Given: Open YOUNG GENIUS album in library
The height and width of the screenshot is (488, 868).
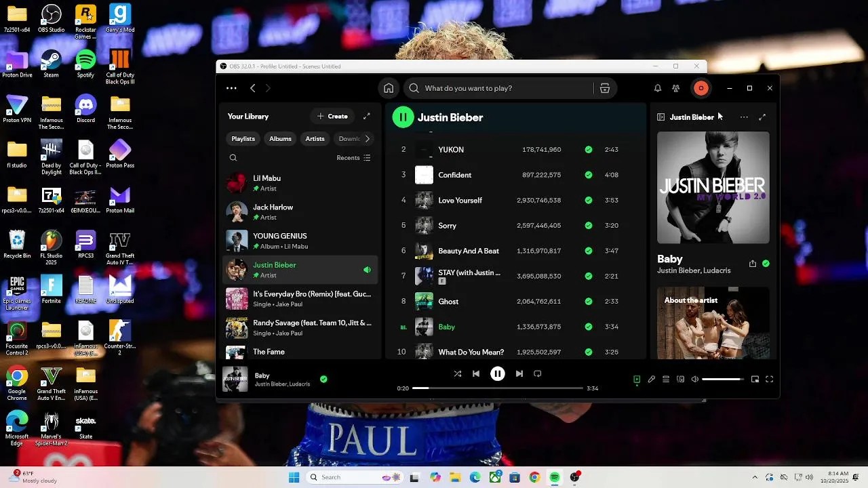Looking at the screenshot, I should 300,241.
